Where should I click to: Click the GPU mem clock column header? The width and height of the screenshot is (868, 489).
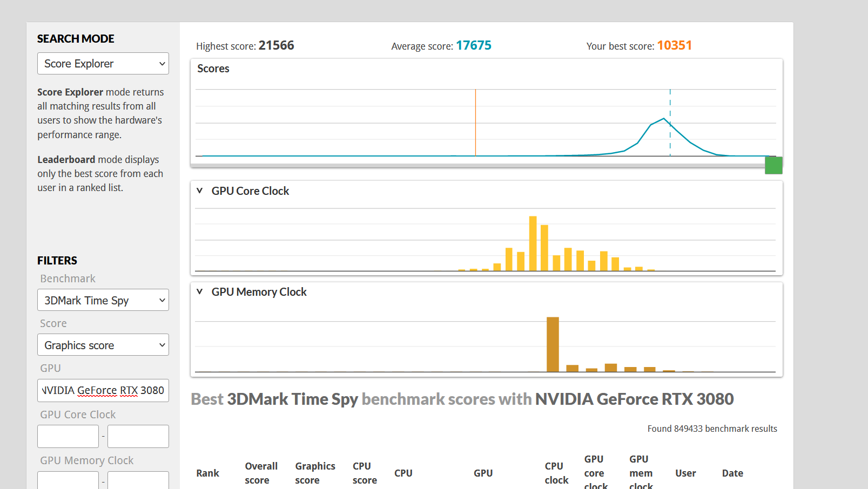[x=641, y=473]
